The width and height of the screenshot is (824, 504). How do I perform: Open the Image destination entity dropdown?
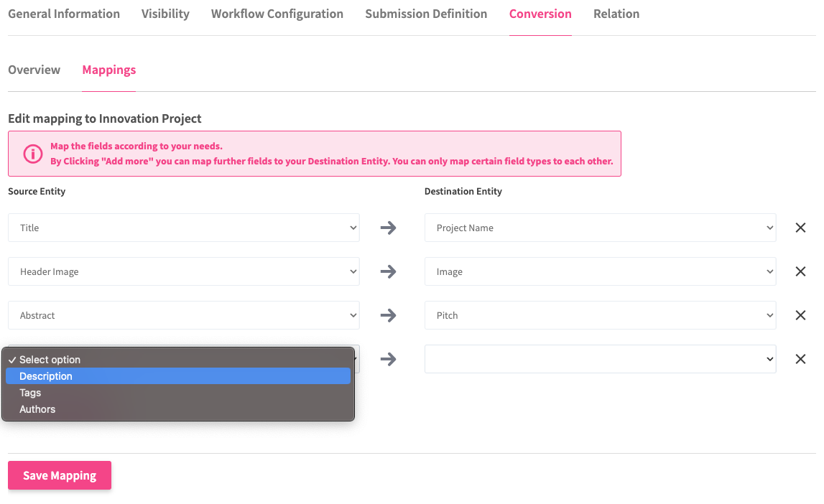pyautogui.click(x=600, y=271)
